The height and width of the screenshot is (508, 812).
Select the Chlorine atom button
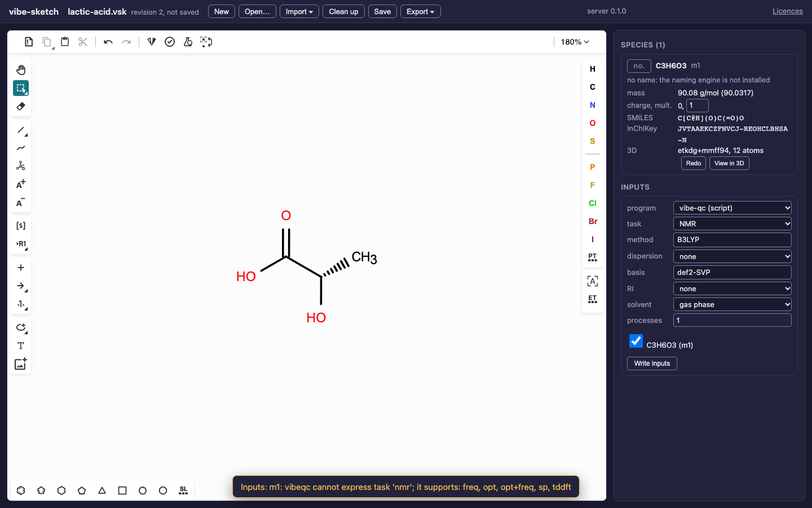click(x=593, y=203)
